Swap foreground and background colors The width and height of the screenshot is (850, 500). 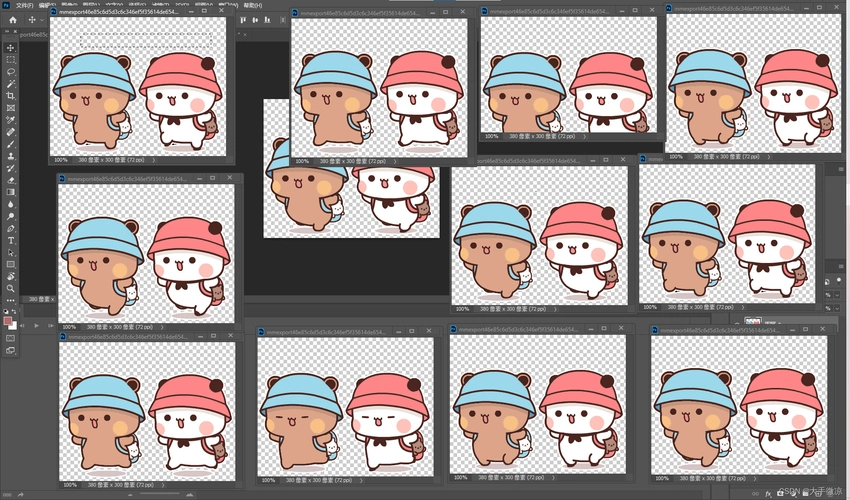pyautogui.click(x=15, y=312)
